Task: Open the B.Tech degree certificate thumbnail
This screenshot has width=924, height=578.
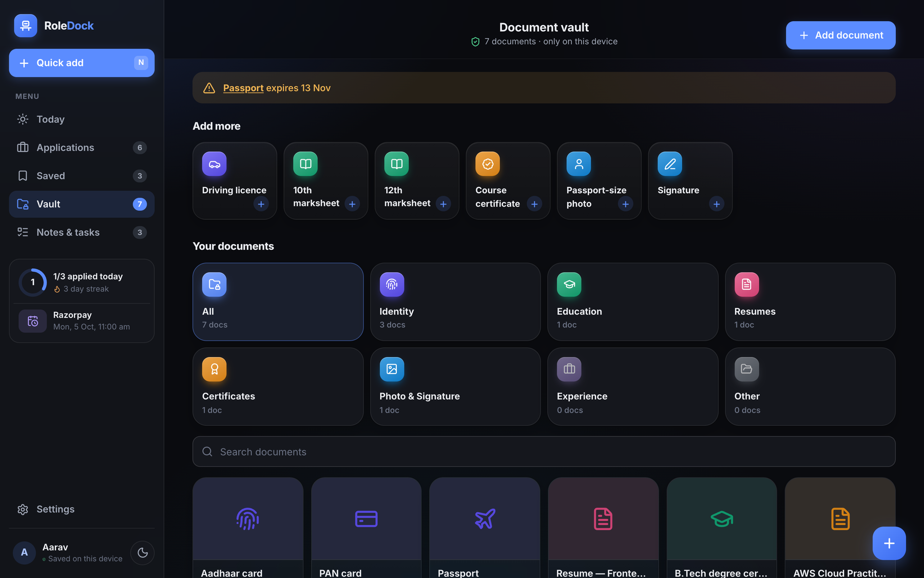Action: [722, 519]
